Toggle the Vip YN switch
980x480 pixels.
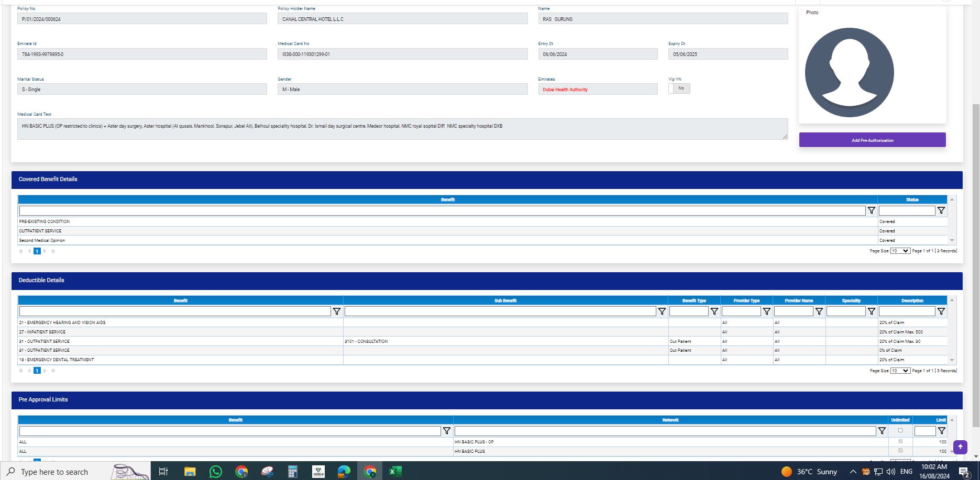(679, 88)
